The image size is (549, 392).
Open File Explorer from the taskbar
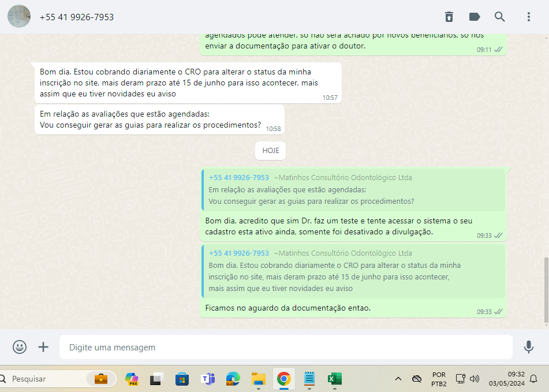point(258,379)
